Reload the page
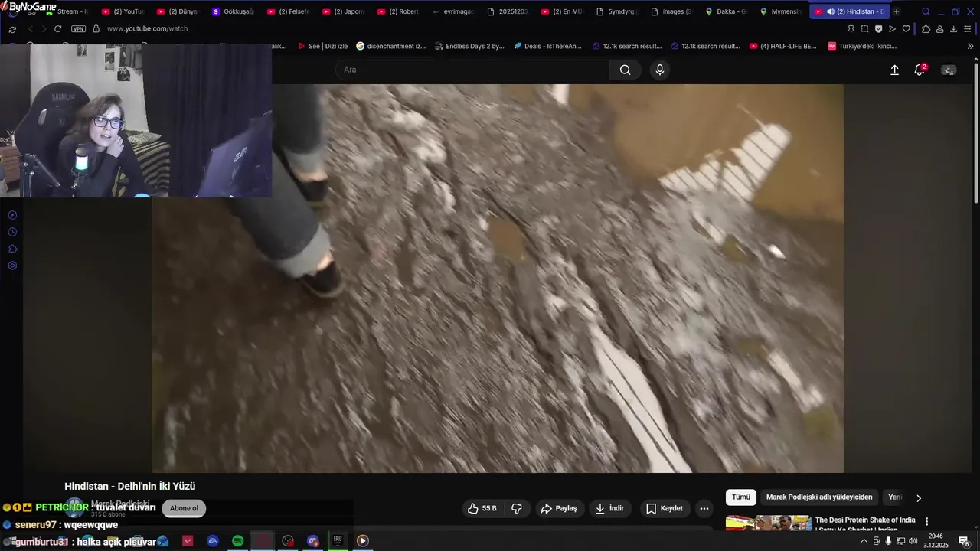Image resolution: width=980 pixels, height=551 pixels. (57, 28)
